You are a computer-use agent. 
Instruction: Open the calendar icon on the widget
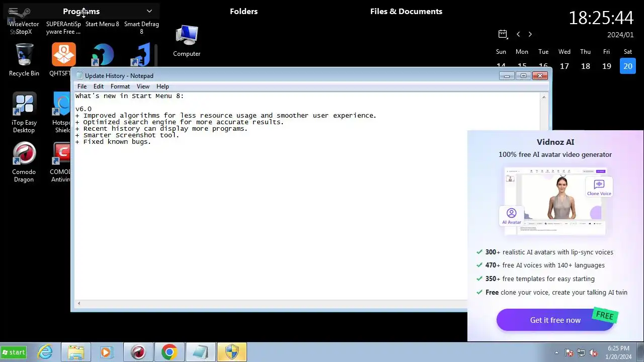pos(502,34)
